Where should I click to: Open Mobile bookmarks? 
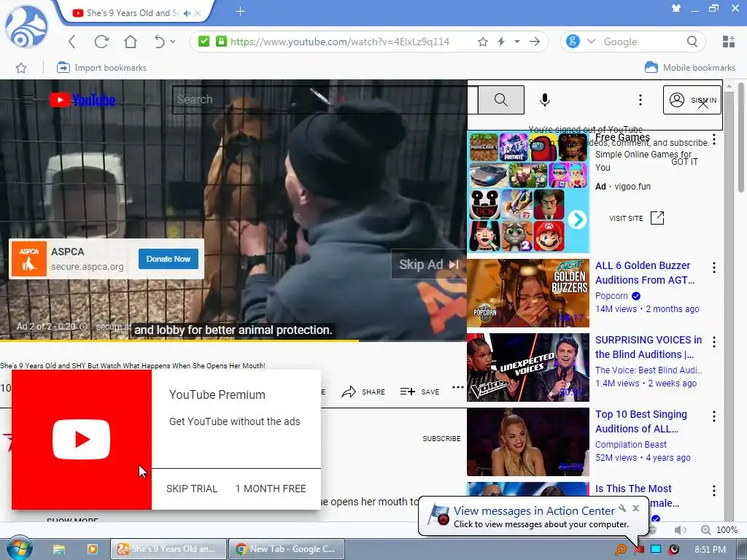(x=690, y=68)
